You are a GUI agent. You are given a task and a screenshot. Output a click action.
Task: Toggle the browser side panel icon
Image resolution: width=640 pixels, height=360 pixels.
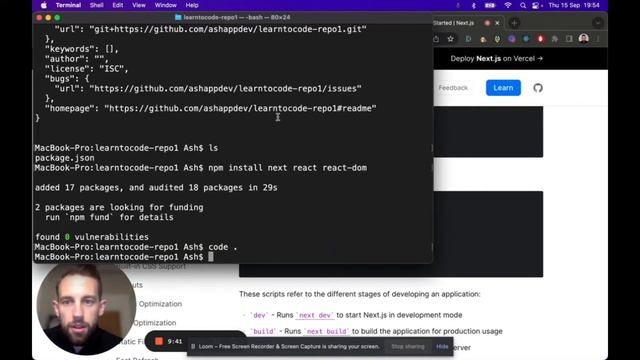tap(569, 39)
